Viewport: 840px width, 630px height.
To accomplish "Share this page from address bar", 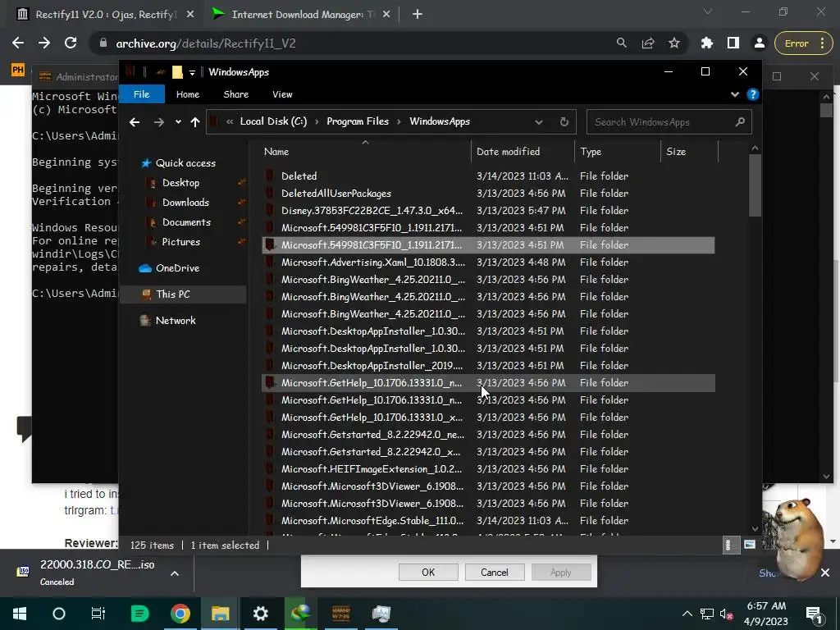I will tap(648, 43).
